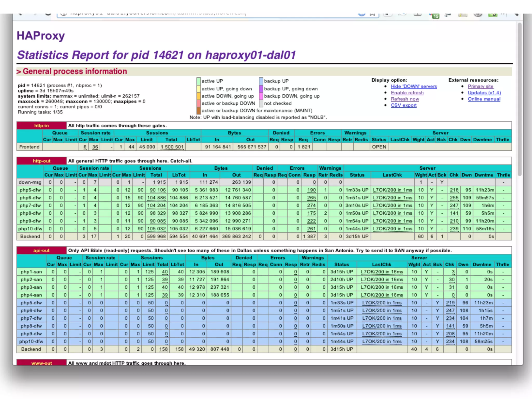Click the Refresh now link

coord(405,99)
